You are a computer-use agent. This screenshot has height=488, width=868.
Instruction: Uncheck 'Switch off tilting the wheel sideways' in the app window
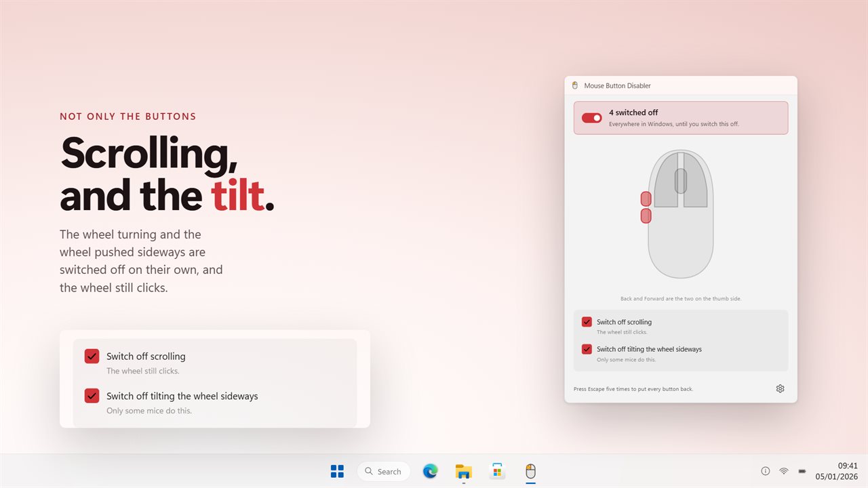(587, 349)
